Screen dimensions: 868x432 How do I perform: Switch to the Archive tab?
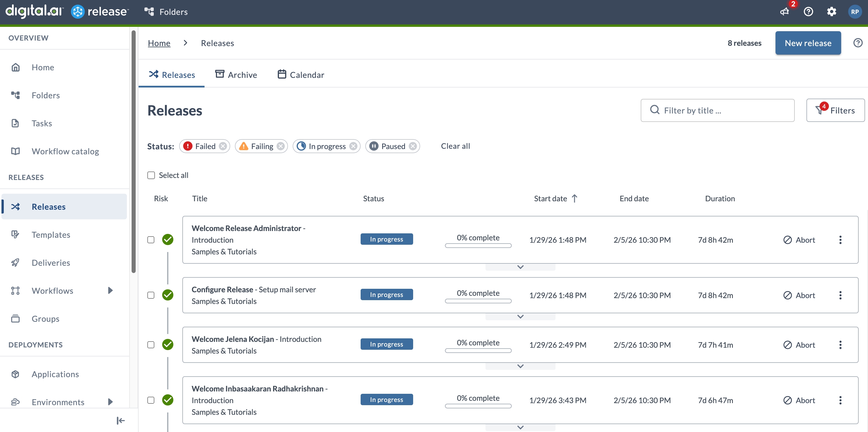tap(236, 74)
